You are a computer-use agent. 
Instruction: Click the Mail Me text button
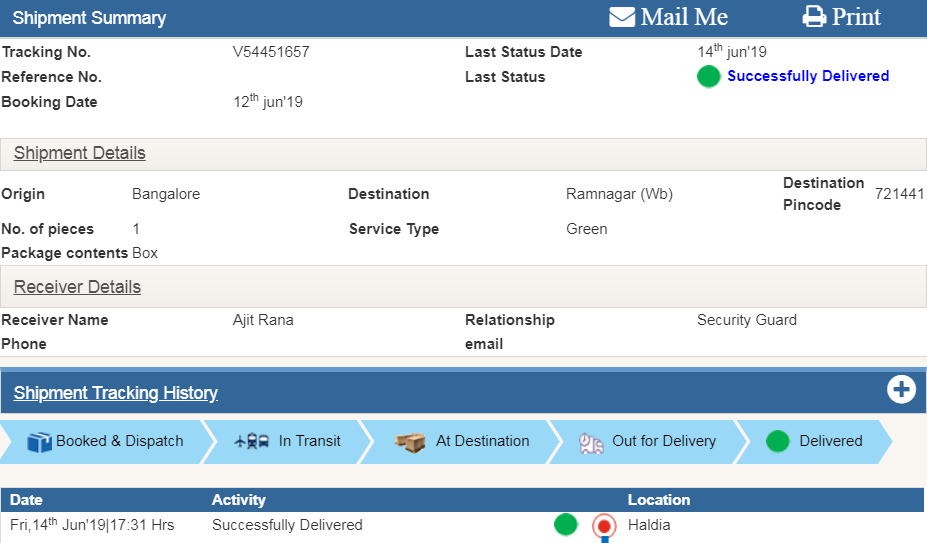(x=684, y=17)
